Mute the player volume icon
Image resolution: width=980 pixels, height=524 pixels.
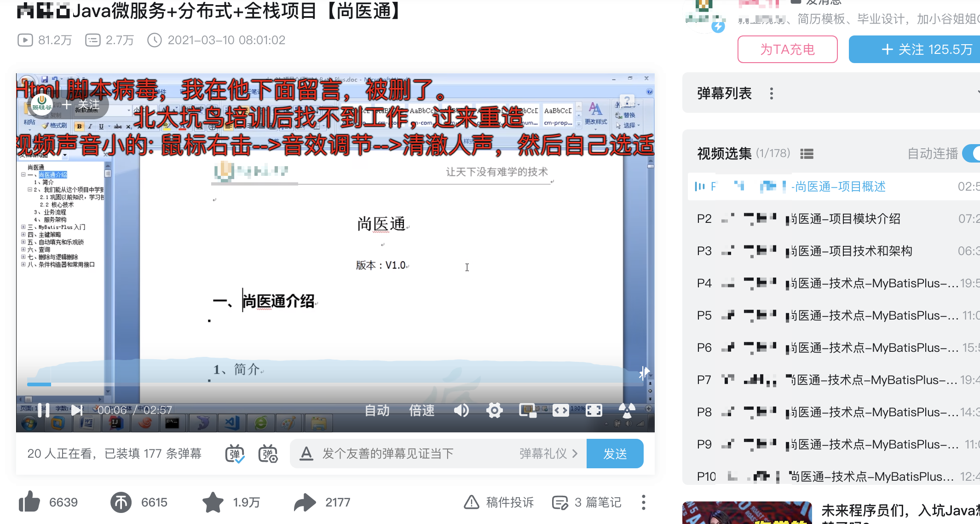pos(461,410)
